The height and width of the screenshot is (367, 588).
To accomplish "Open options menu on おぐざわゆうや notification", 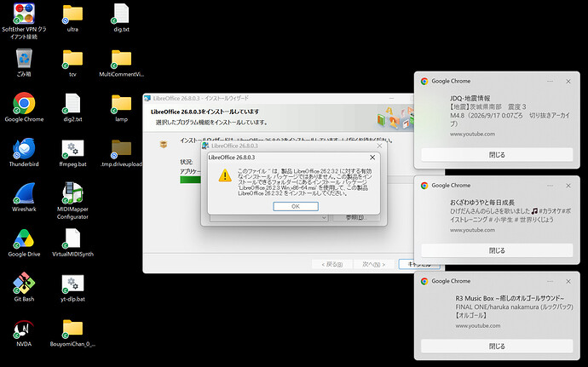I will 550,186.
